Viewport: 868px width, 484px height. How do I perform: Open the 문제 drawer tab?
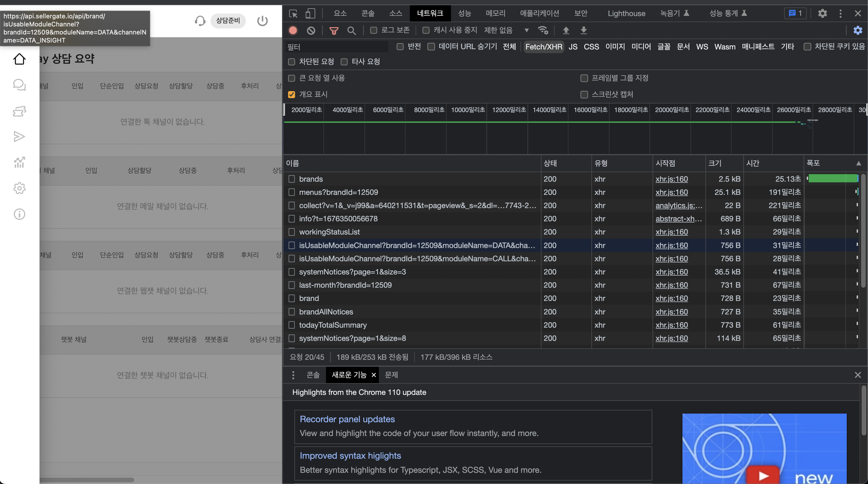(x=391, y=375)
